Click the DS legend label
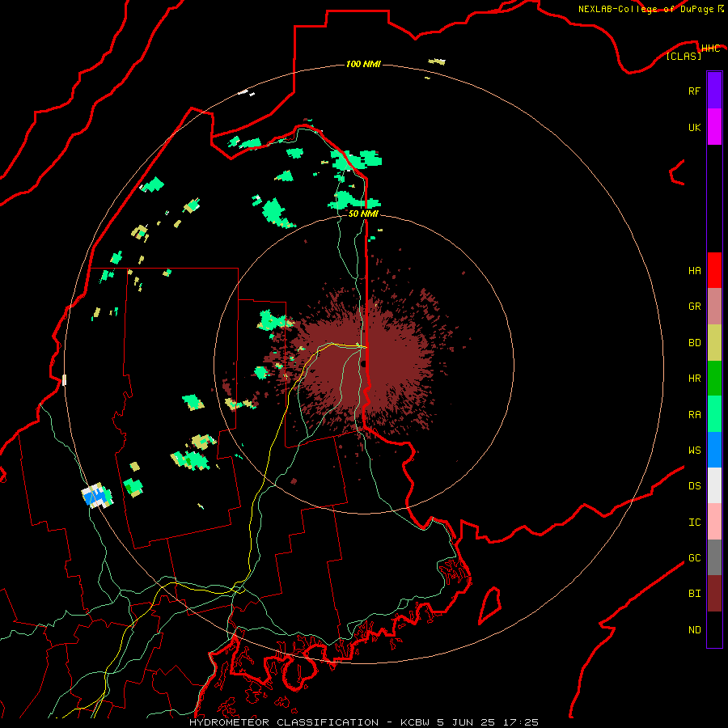 pyautogui.click(x=694, y=485)
